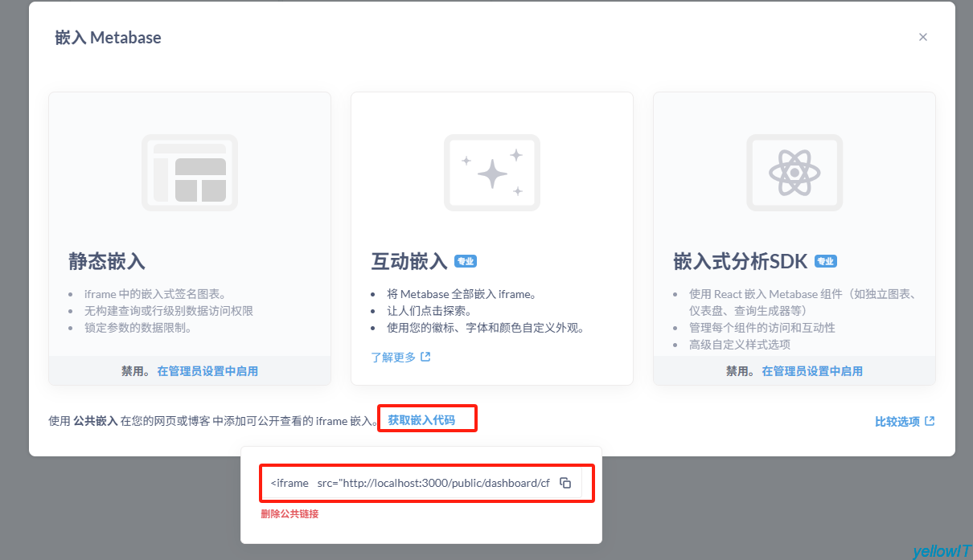This screenshot has width=973, height=560.
Task: Select the 互动嵌入 card heading
Action: tap(409, 261)
